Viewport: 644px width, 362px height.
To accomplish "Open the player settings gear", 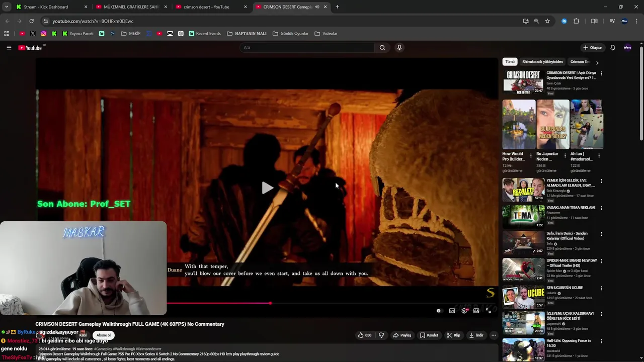I will tap(464, 311).
